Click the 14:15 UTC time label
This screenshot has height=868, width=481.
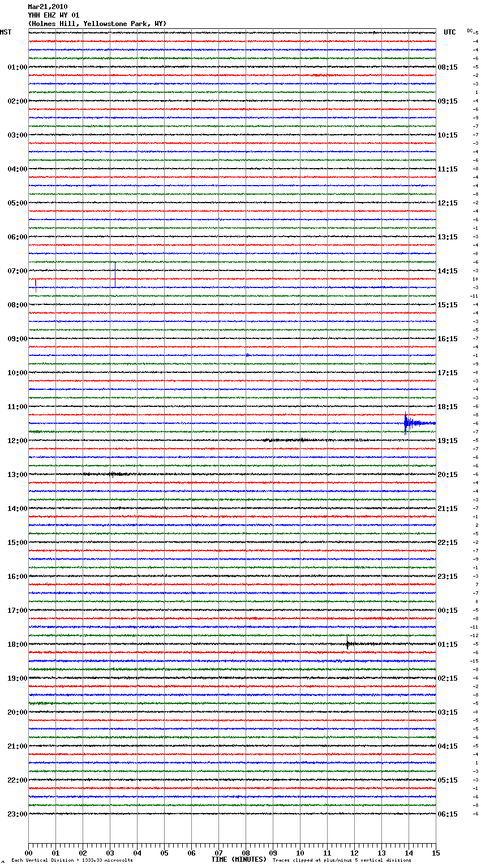click(448, 271)
